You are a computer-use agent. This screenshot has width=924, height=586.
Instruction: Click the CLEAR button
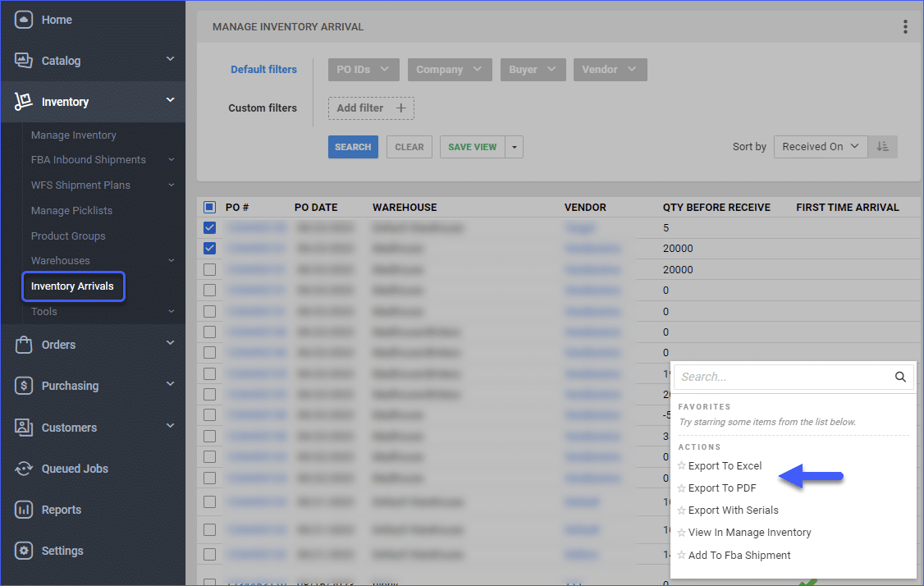click(x=409, y=146)
